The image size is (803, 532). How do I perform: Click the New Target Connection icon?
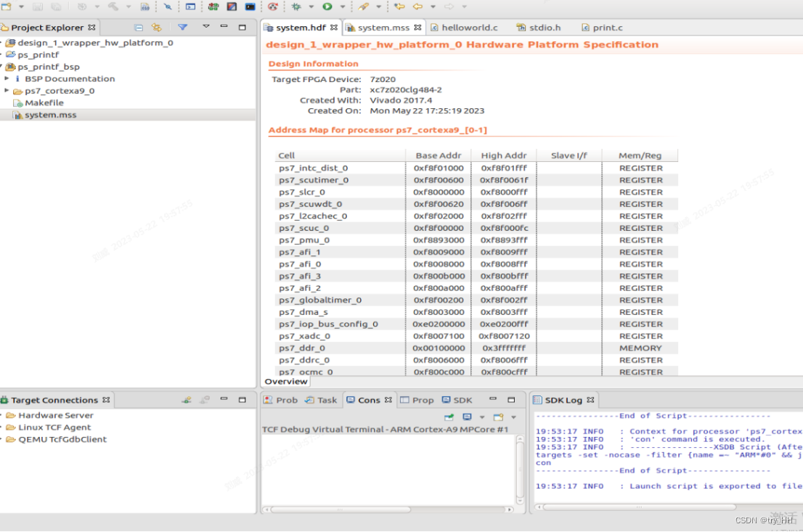point(187,400)
